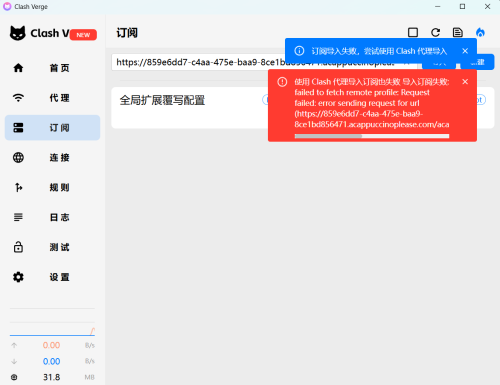Click the blue 订阅导入失败 message text
Viewport: 500px width, 385px height.
(379, 51)
